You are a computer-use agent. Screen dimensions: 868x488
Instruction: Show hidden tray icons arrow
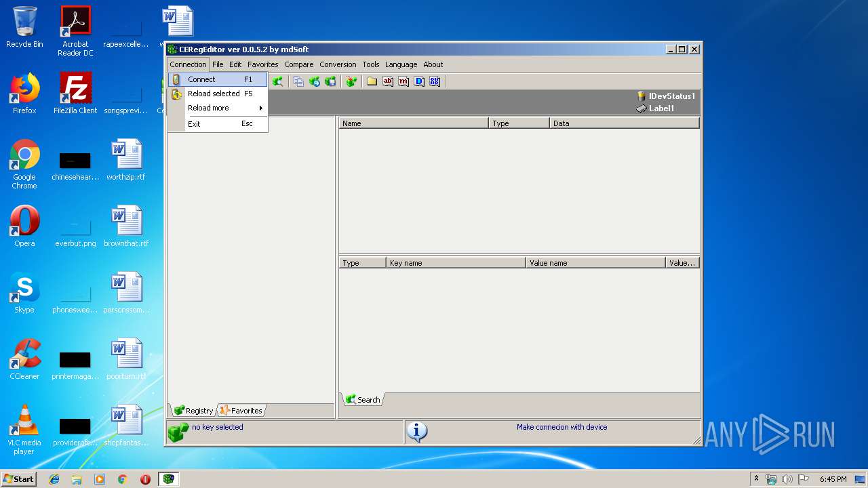click(x=756, y=479)
